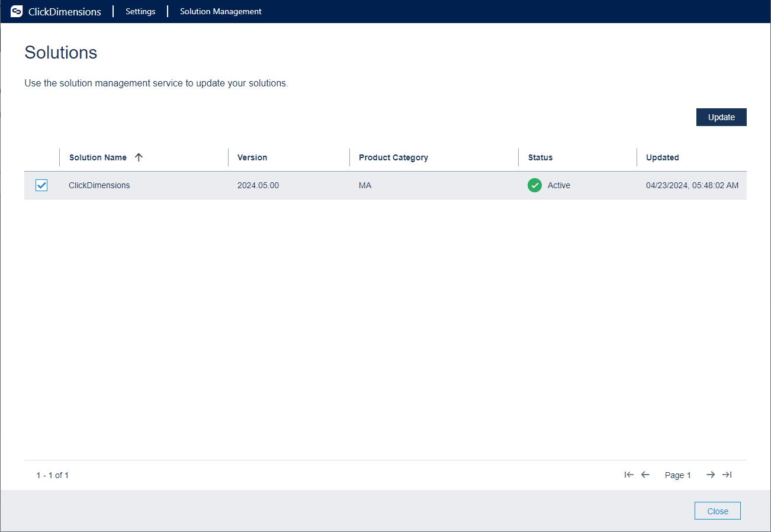771x532 pixels.
Task: Click the Update button
Action: tap(721, 117)
